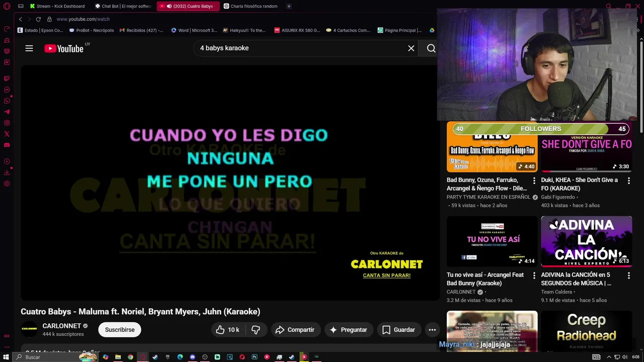The width and height of the screenshot is (644, 362).
Task: Open the Página Principal bookmark
Action: (399, 30)
